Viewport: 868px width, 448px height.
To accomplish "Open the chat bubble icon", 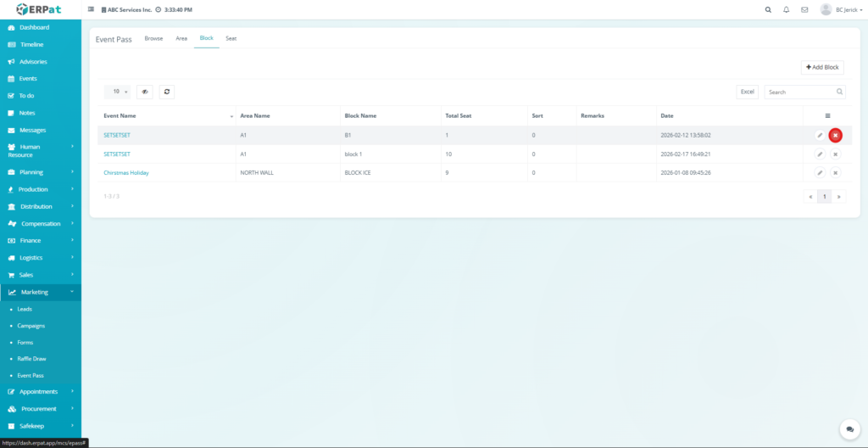I will coord(847,429).
